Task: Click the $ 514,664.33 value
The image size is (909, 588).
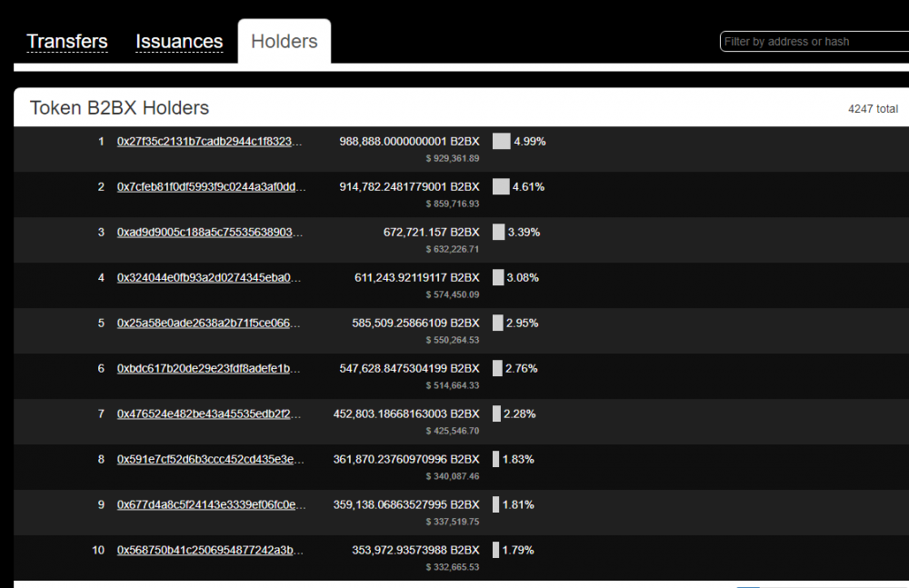Action: (453, 385)
